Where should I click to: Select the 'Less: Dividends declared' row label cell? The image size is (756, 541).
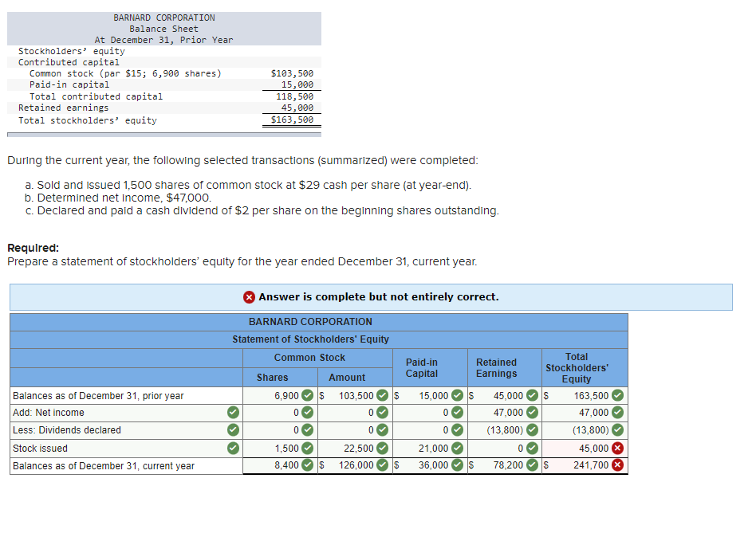pyautogui.click(x=126, y=430)
